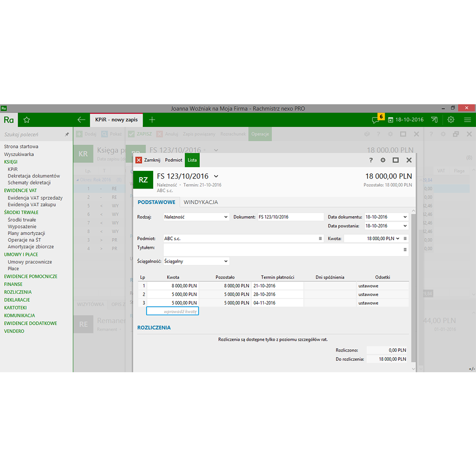Open application settings gear in top bar
Viewport: 476px width, 476px height.
[x=451, y=120]
